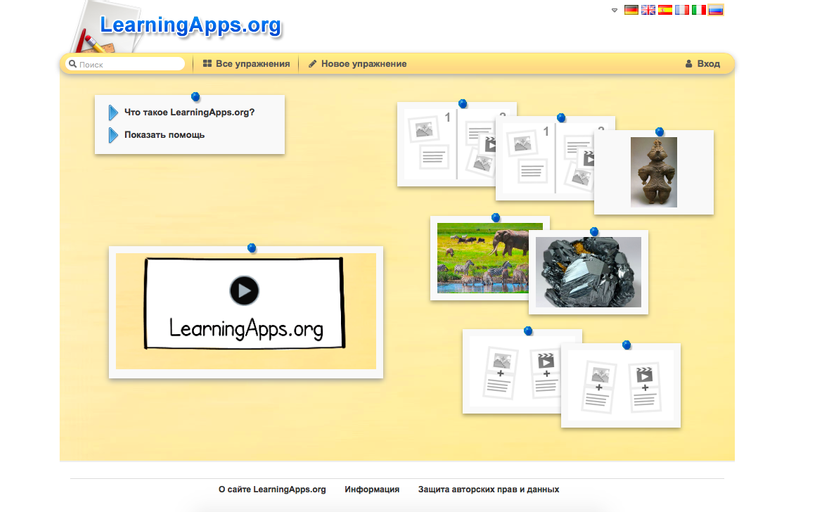Pick the Italian flag language icon

coord(699,10)
